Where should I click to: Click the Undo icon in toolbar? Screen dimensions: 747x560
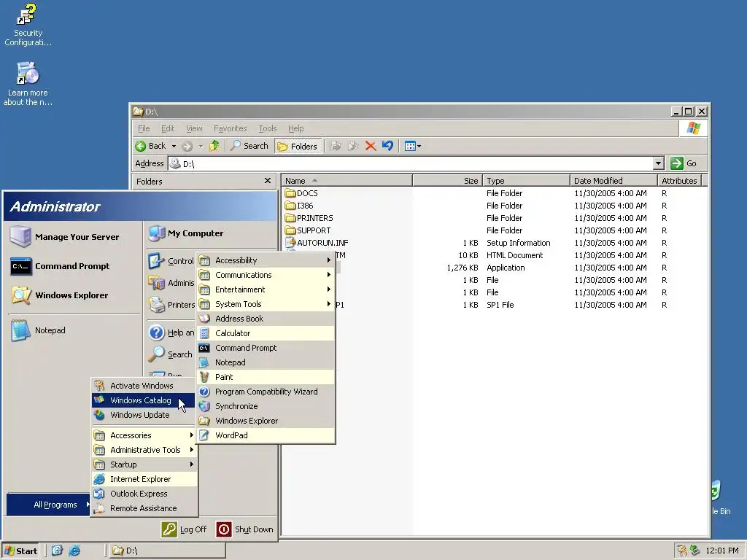pyautogui.click(x=388, y=146)
